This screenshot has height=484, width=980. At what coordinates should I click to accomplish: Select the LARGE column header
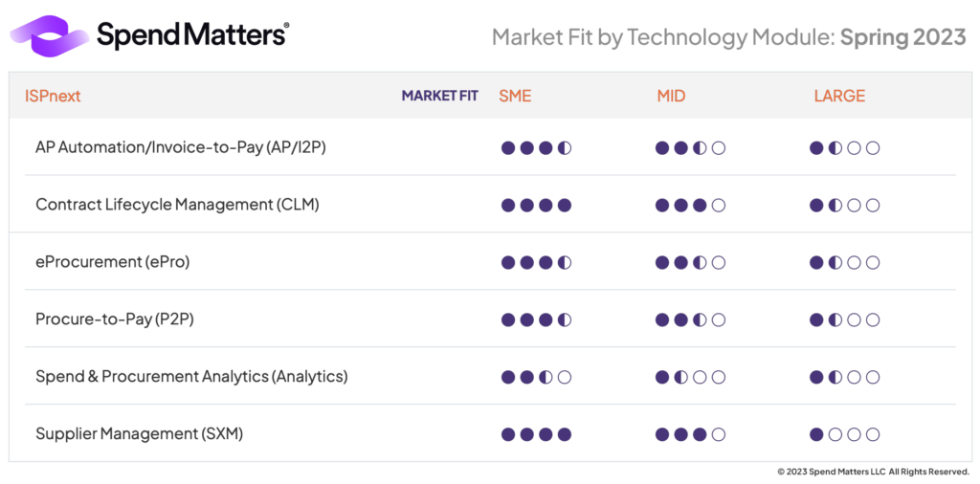[839, 97]
